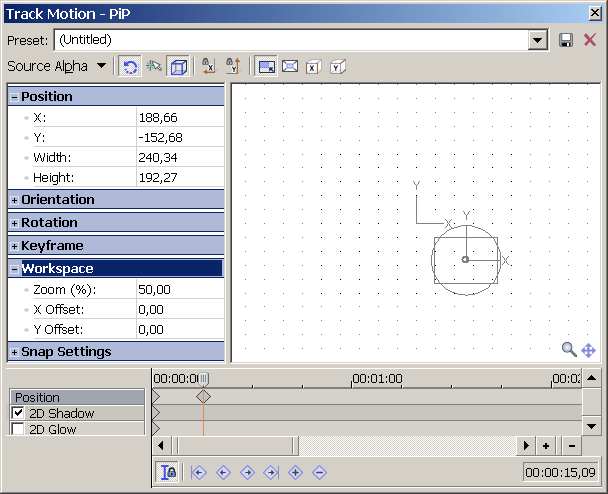
Task: Jump to the first keyframe
Action: pyautogui.click(x=199, y=472)
